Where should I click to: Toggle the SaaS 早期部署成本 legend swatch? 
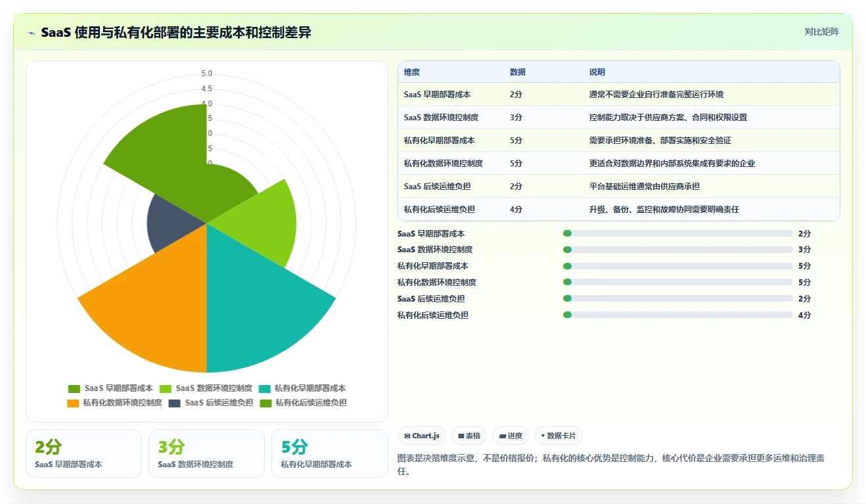point(74,388)
